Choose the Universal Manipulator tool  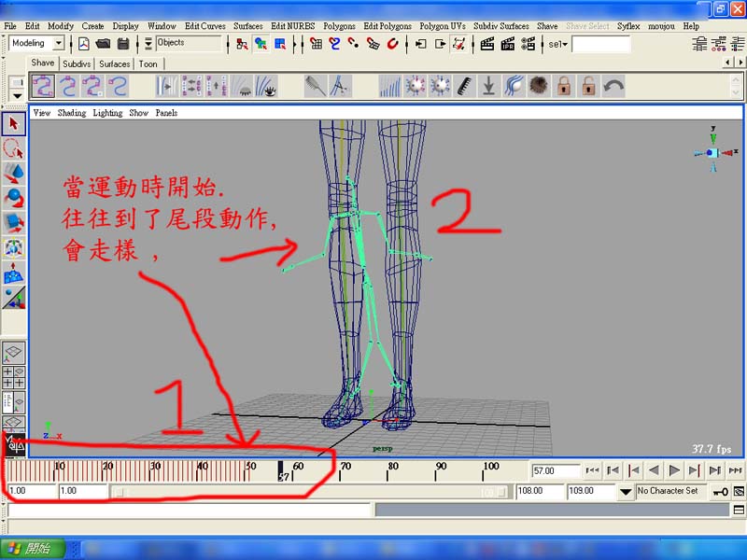pos(13,247)
